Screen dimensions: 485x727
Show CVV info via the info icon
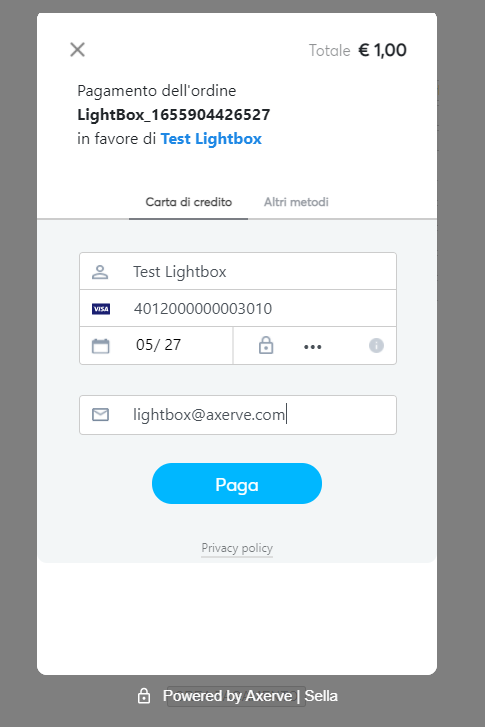[x=376, y=345]
